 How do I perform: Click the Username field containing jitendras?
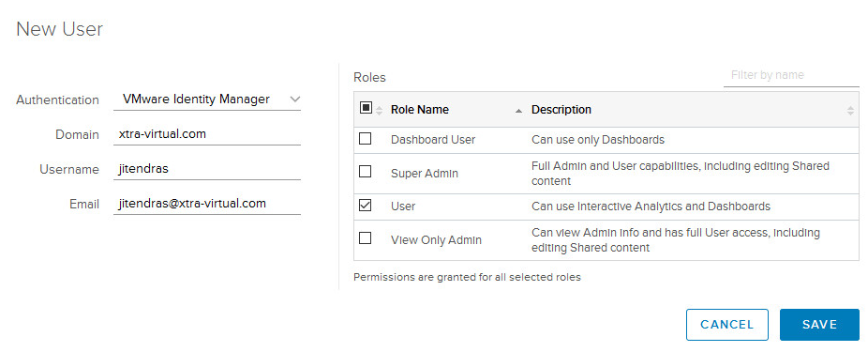click(207, 169)
